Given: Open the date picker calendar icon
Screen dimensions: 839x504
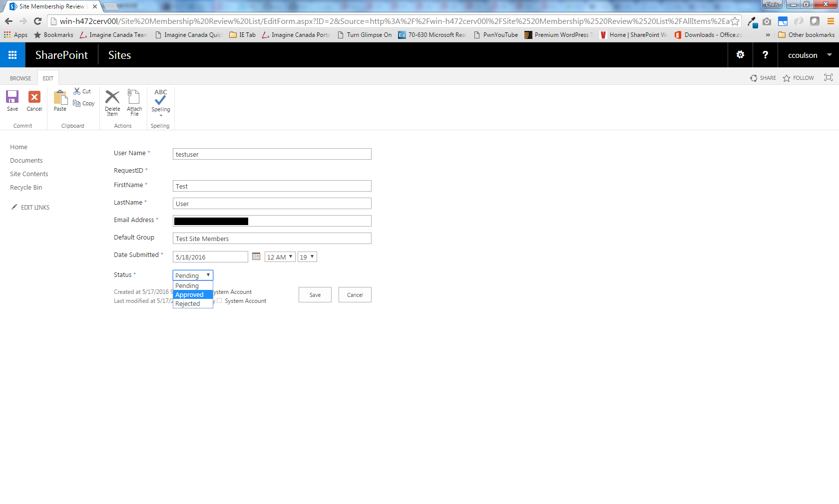Looking at the screenshot, I should (256, 256).
